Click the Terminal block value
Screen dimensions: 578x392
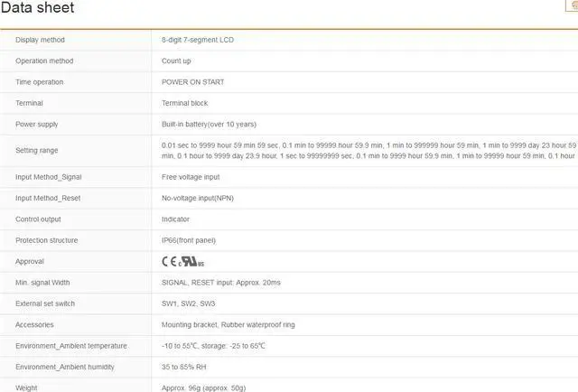[185, 104]
